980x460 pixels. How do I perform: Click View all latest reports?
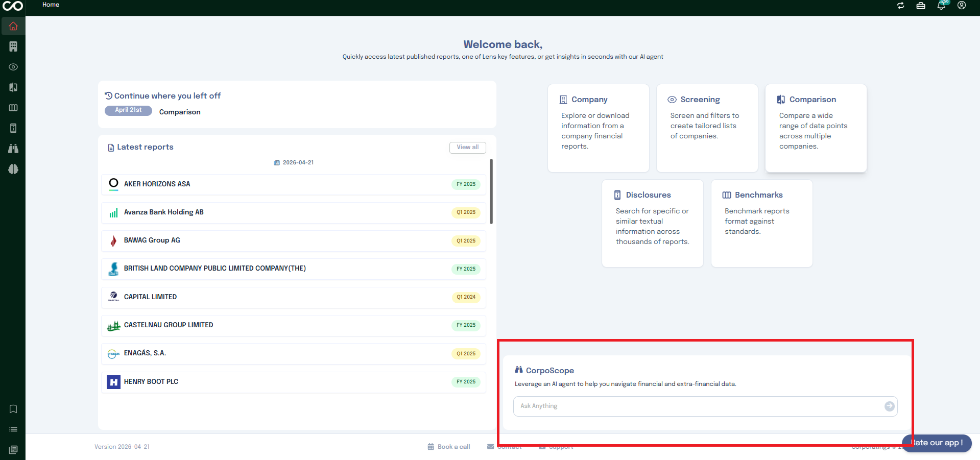[468, 148]
